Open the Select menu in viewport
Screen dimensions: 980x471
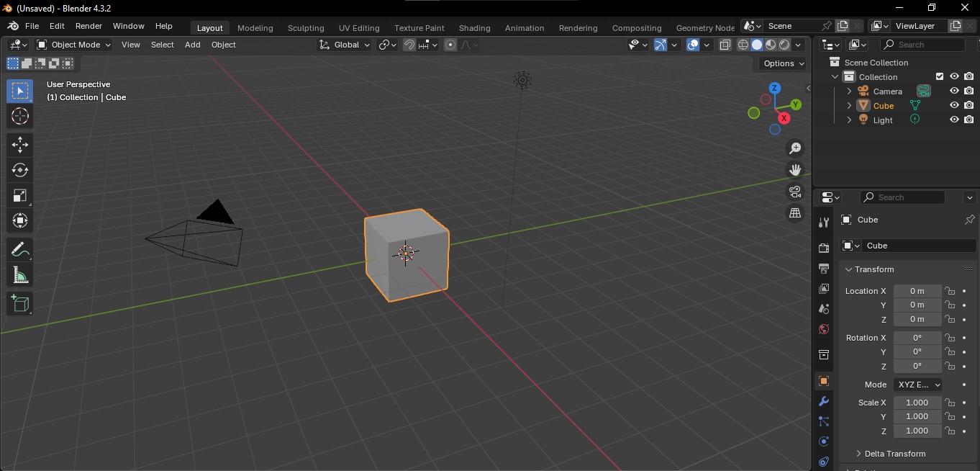(x=163, y=45)
